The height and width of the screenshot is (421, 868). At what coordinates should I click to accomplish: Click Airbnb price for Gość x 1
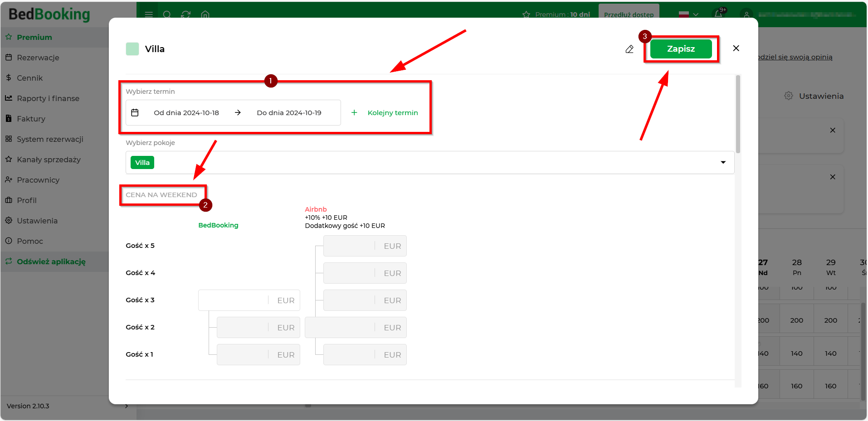point(365,354)
